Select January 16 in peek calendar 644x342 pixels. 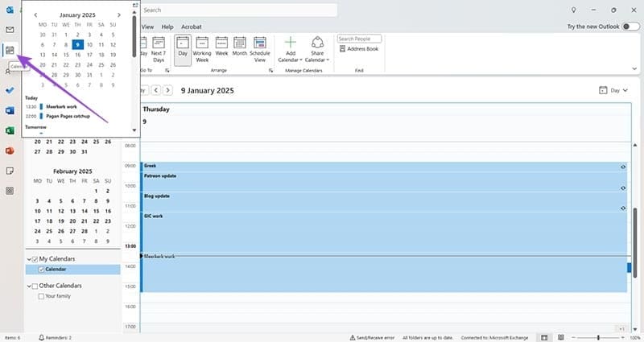(x=77, y=55)
